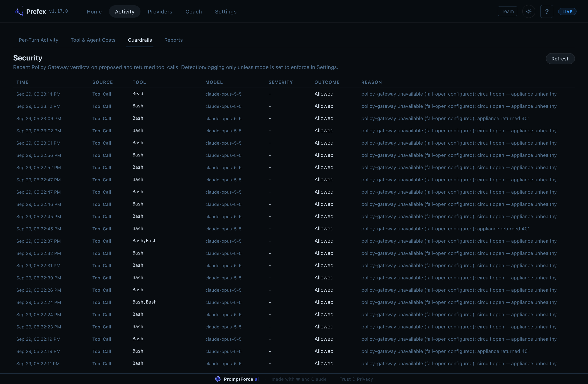Screen dimensions: 588x384
Task: Open help via the question mark icon
Action: (x=547, y=11)
